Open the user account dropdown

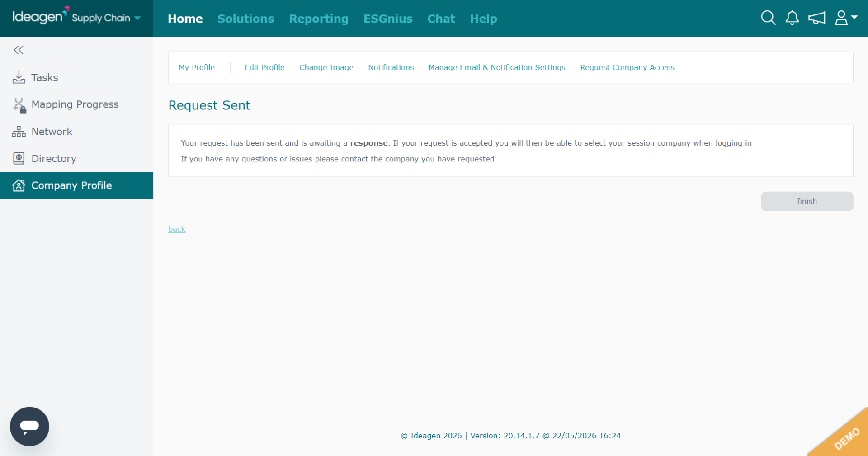point(846,18)
